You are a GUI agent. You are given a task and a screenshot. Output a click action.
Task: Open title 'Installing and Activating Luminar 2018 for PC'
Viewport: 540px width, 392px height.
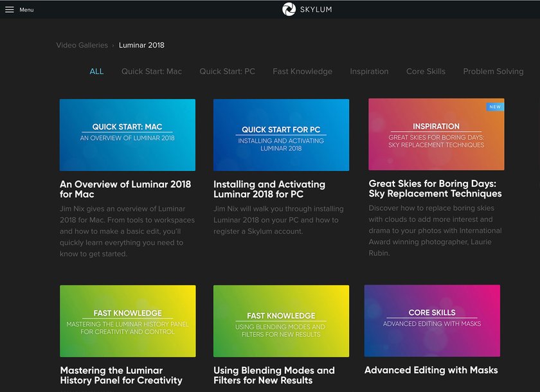coord(269,189)
